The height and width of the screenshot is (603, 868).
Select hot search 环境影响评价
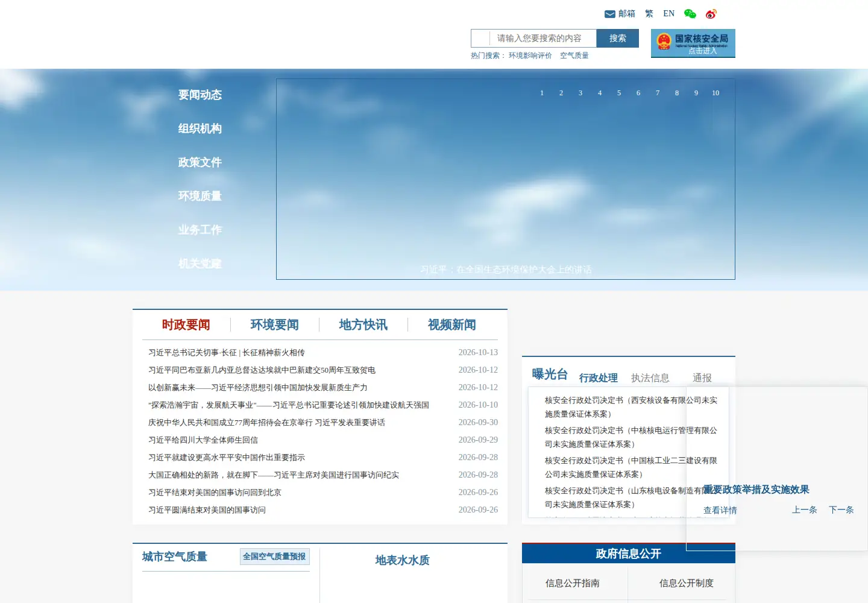tap(530, 55)
